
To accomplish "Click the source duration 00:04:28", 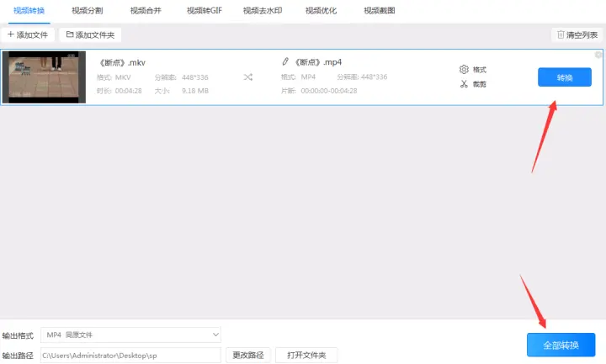I will pos(128,91).
